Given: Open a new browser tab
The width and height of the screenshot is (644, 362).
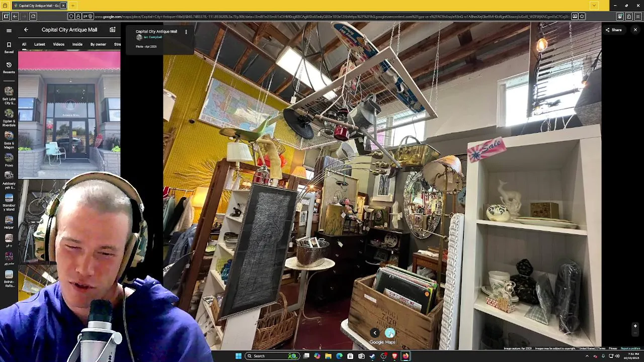Looking at the screenshot, I should [72, 6].
